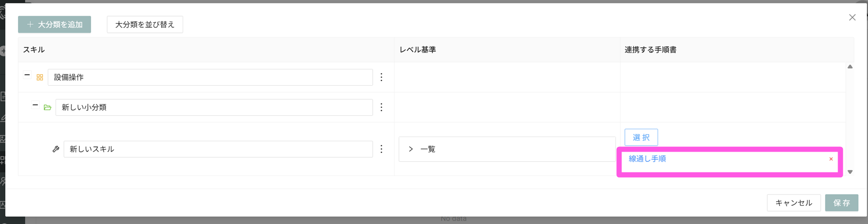
Task: Expand the 一覧 level criteria list
Action: pyautogui.click(x=411, y=149)
